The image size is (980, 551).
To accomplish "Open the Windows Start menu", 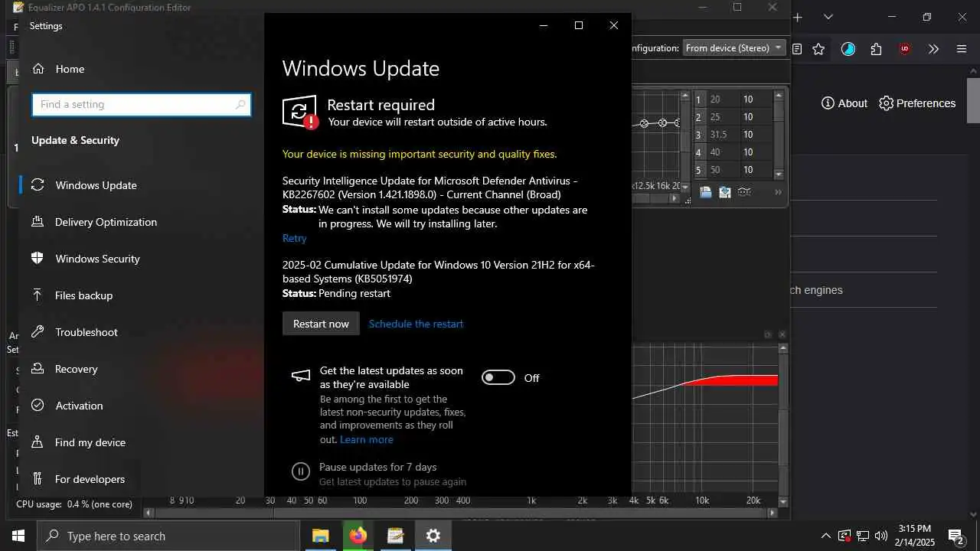I will pos(18,536).
